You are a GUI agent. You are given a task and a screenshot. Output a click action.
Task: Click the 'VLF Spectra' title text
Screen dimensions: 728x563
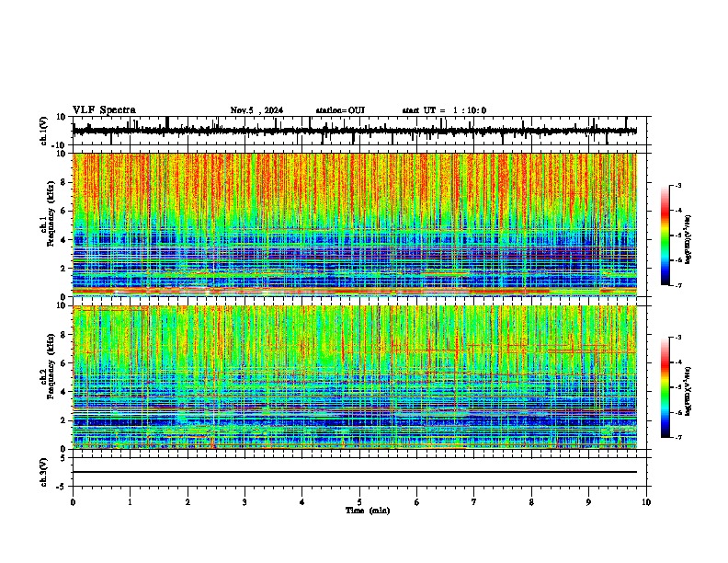[104, 110]
